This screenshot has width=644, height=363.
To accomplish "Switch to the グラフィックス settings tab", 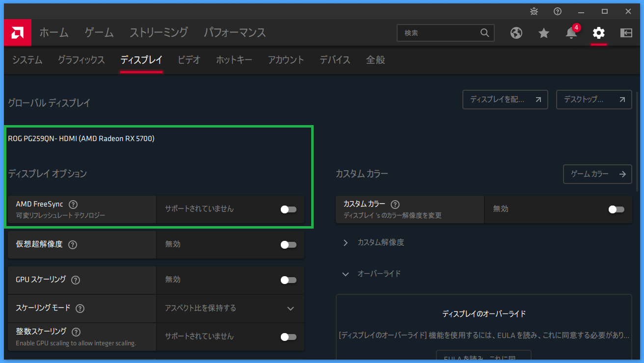I will [x=81, y=60].
